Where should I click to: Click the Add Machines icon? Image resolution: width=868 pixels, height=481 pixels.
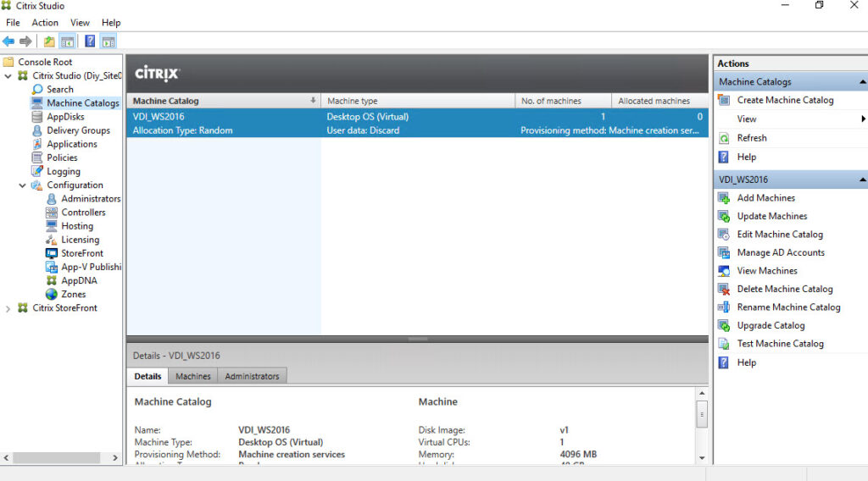click(x=723, y=198)
